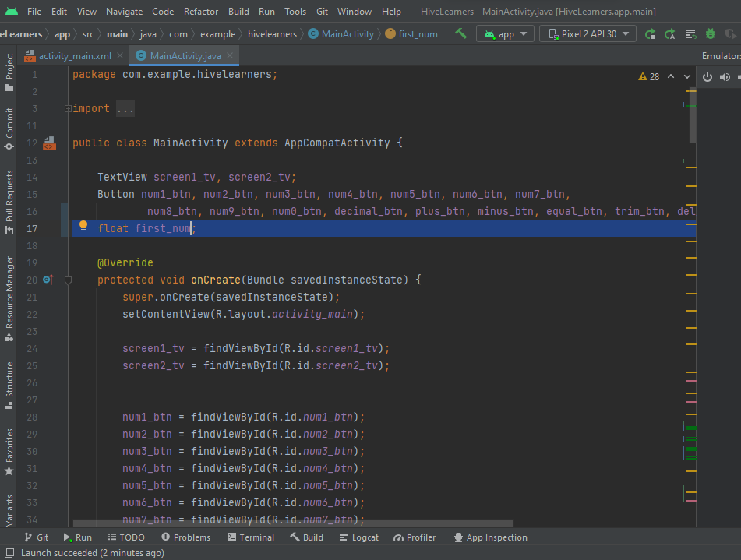
Task: Open the Tools menu
Action: point(295,12)
